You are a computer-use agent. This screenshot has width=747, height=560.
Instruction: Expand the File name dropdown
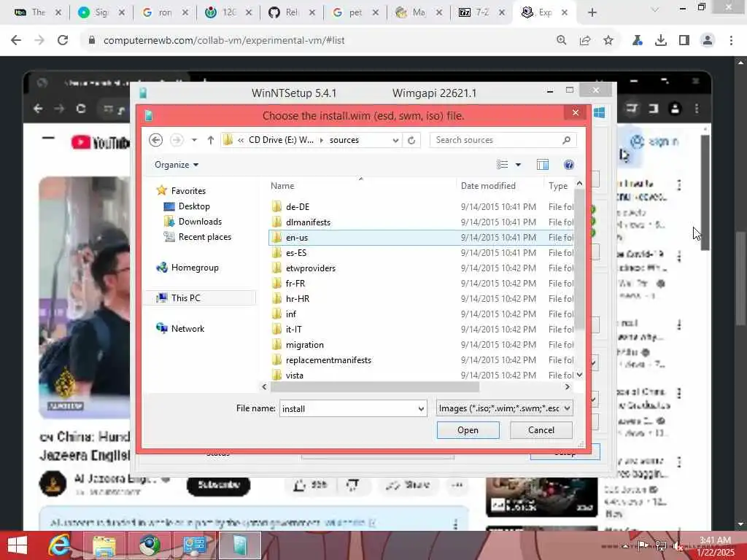click(421, 408)
